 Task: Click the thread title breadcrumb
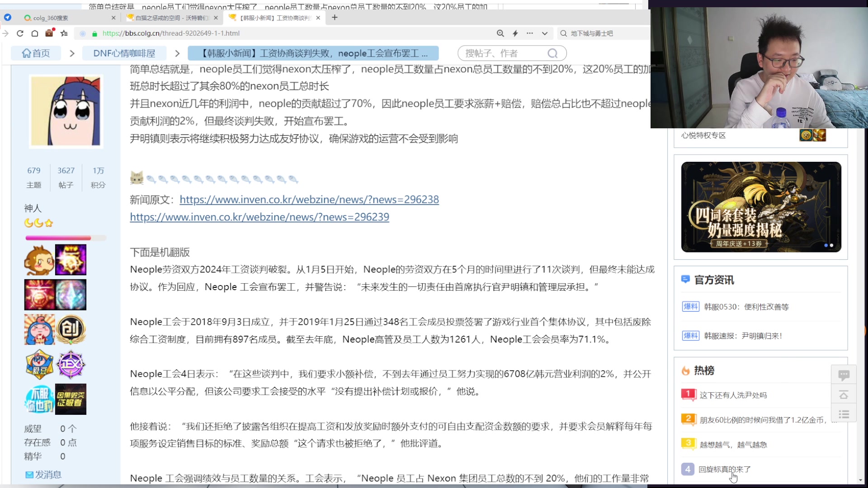click(313, 53)
